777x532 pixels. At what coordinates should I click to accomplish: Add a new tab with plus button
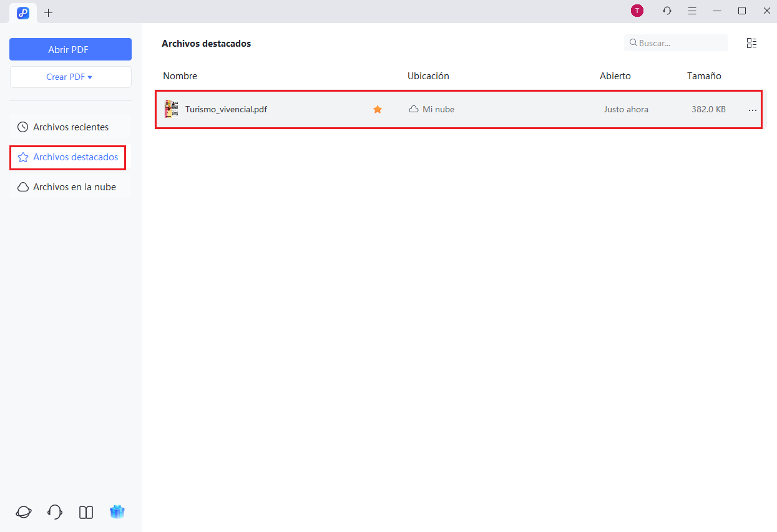click(49, 12)
